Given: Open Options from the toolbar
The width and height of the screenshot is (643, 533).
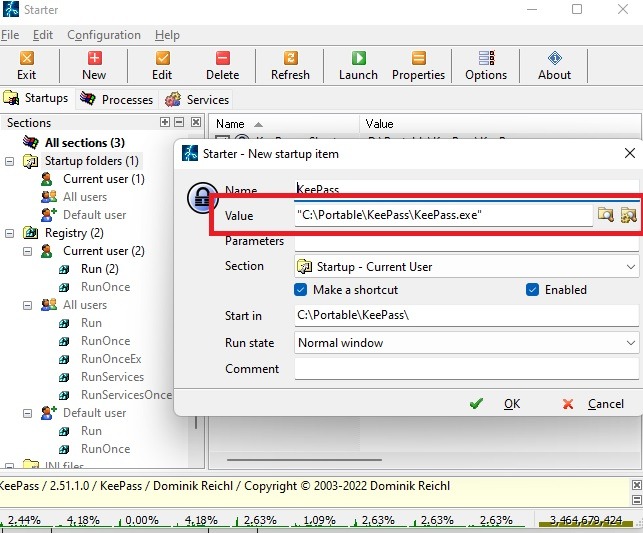Looking at the screenshot, I should click(486, 66).
